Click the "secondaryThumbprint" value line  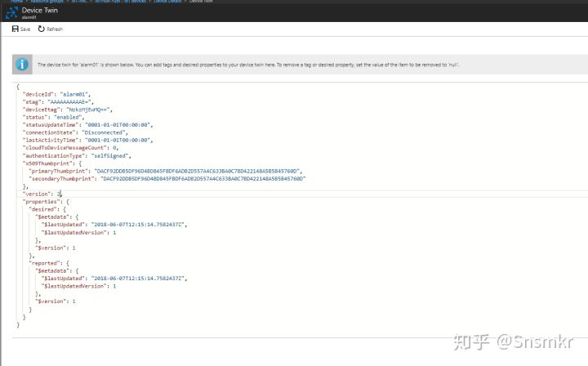click(x=167, y=179)
